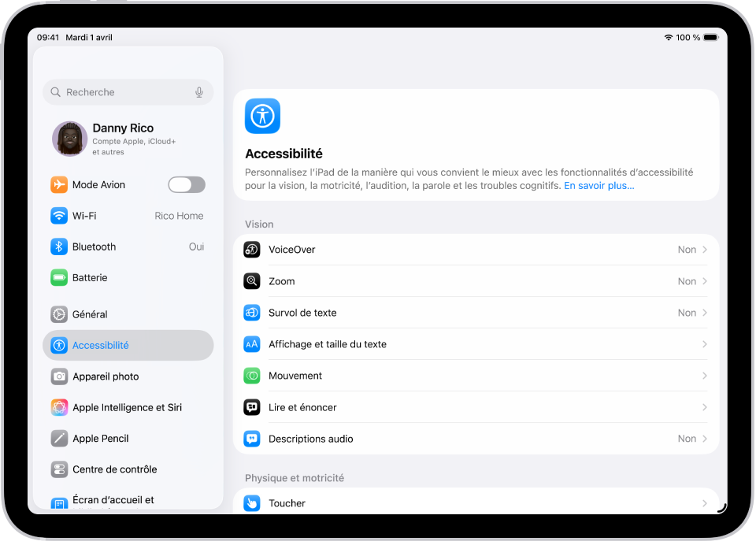Image resolution: width=756 pixels, height=545 pixels.
Task: Tap the microphone in the search field
Action: click(x=199, y=92)
